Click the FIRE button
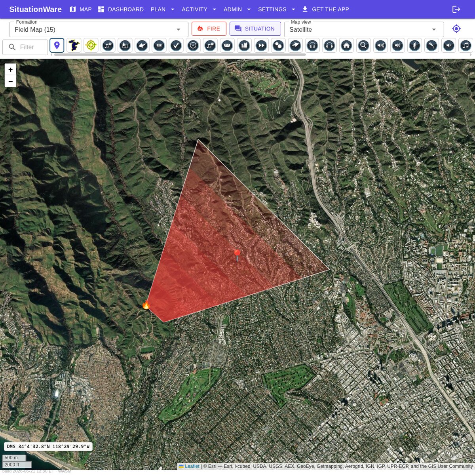The image size is (475, 476). click(209, 29)
